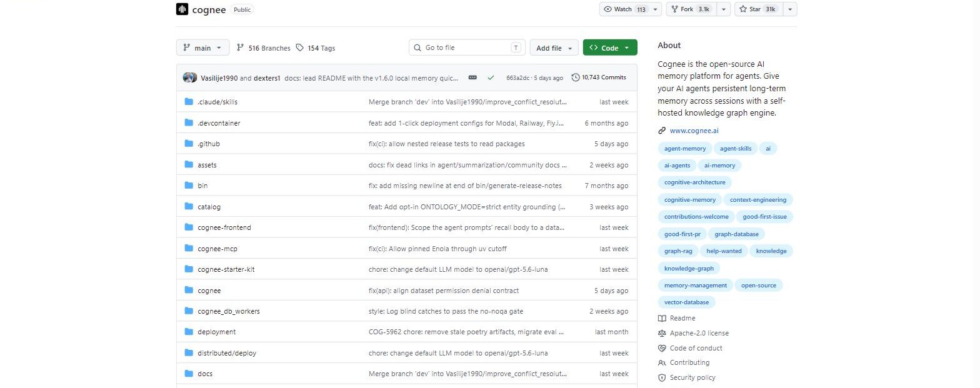Open the 516 Branches link
This screenshot has height=388, width=980.
[x=264, y=48]
